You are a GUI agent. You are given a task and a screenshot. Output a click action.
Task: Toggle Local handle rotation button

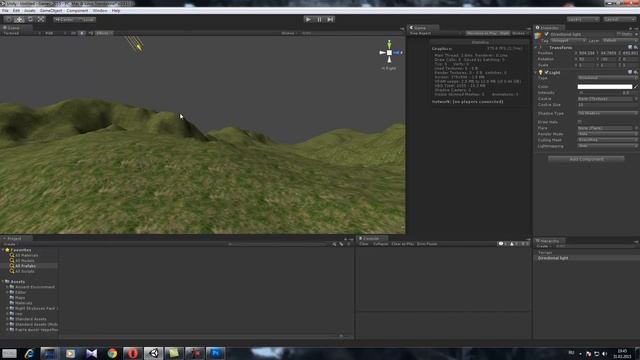(87, 19)
